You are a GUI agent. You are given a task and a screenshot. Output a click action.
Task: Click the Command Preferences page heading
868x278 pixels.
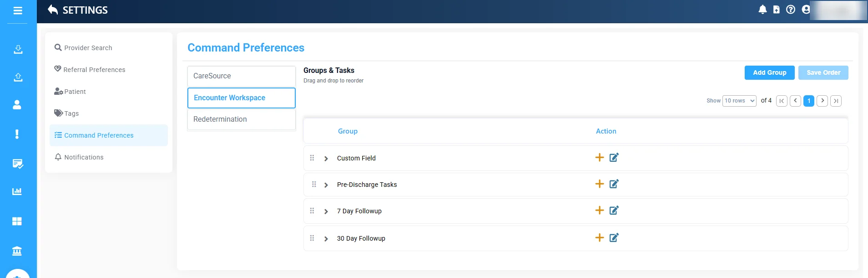246,47
